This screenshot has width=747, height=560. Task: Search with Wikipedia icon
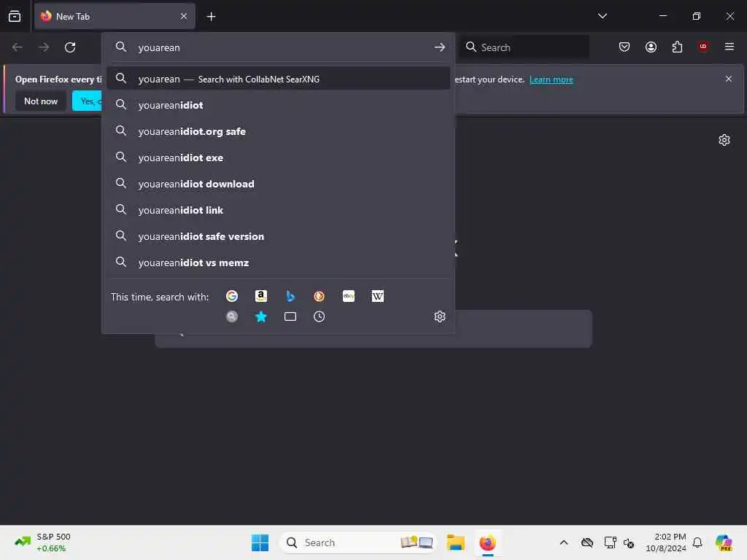[x=378, y=296]
